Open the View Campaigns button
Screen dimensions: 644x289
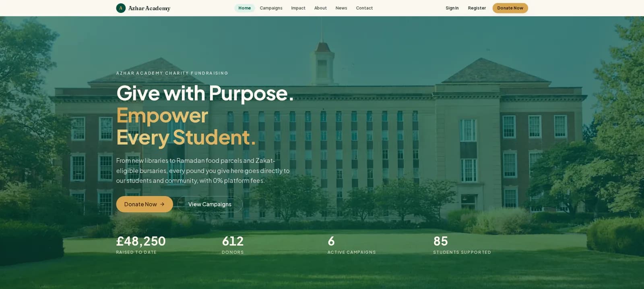coord(210,204)
